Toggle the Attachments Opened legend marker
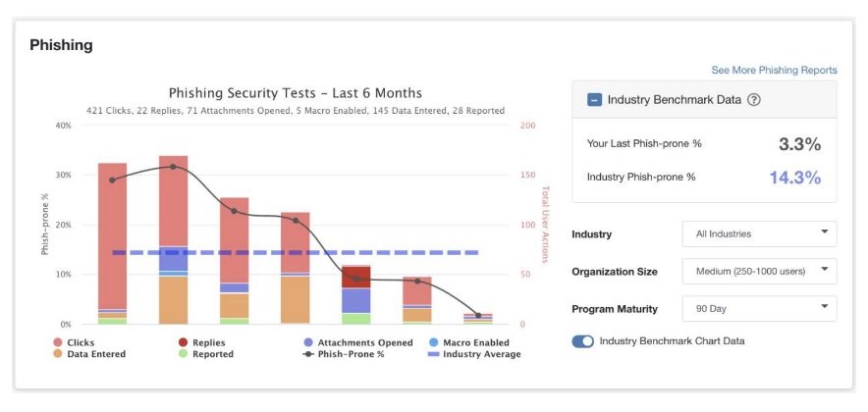 (x=307, y=342)
